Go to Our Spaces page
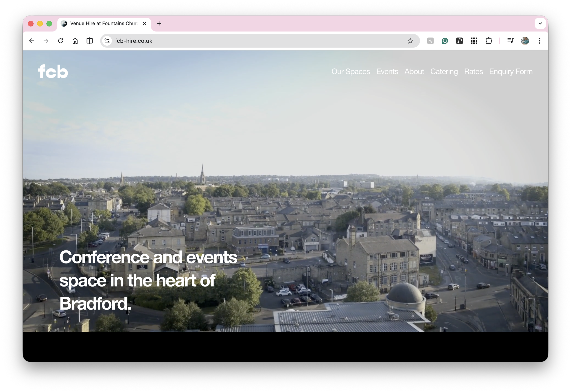The height and width of the screenshot is (392, 571). click(x=350, y=71)
